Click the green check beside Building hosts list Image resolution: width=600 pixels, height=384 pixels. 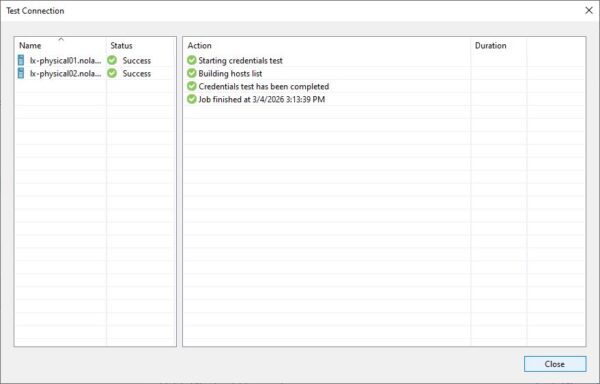192,73
